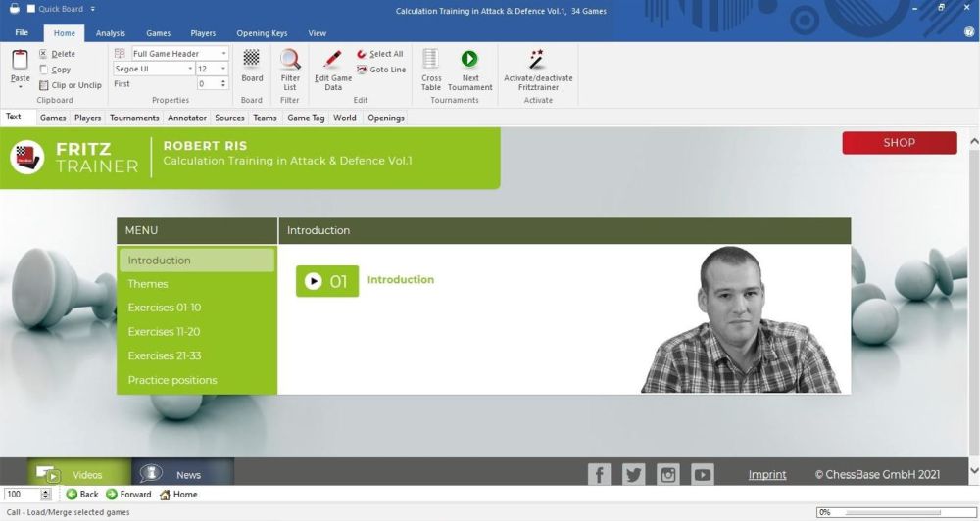The width and height of the screenshot is (980, 521).
Task: Adjust the First value stepper
Action: tap(223, 83)
